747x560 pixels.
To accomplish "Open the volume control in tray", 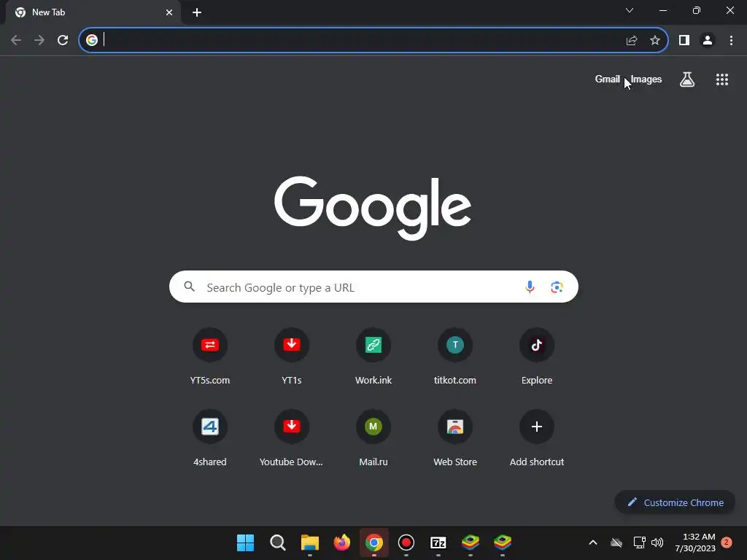I will pos(657,542).
